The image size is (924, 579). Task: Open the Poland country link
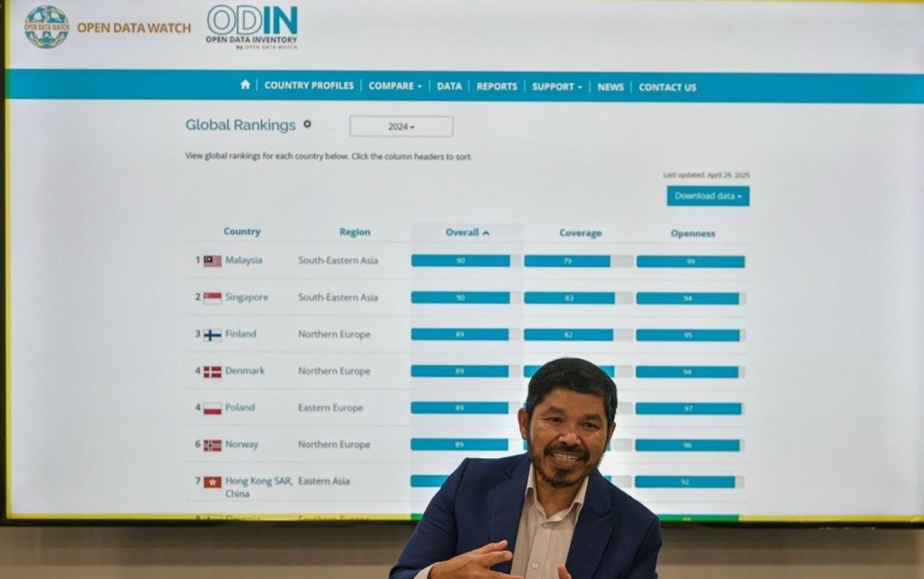[240, 407]
